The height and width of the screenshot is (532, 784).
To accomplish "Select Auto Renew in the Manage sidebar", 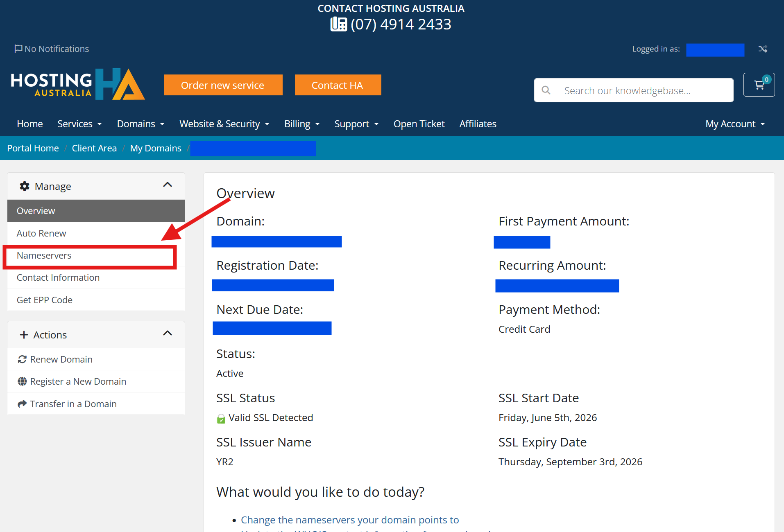I will click(96, 233).
